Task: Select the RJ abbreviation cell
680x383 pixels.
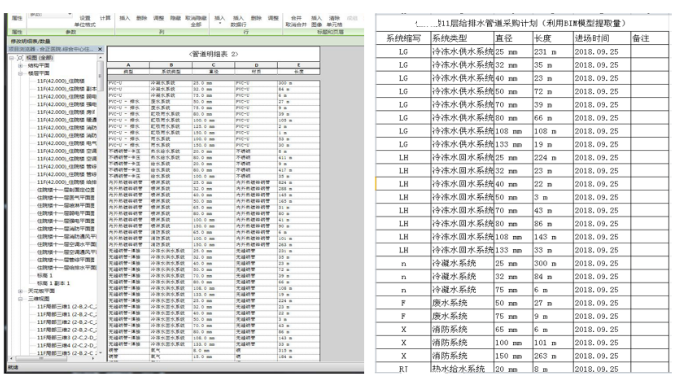Action: click(x=403, y=369)
